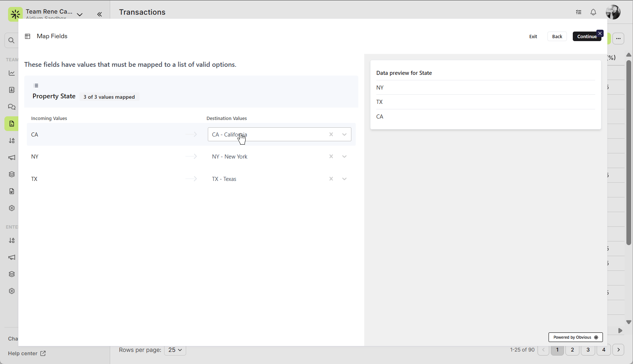Open the Rows per page dropdown

click(175, 350)
